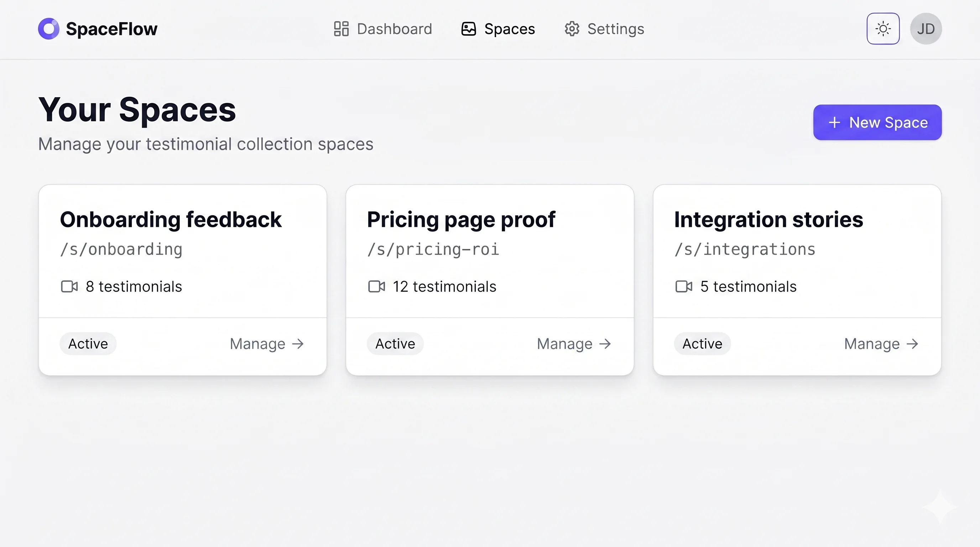Image resolution: width=980 pixels, height=547 pixels.
Task: Open the Pricing page proof card title
Action: [x=461, y=219]
